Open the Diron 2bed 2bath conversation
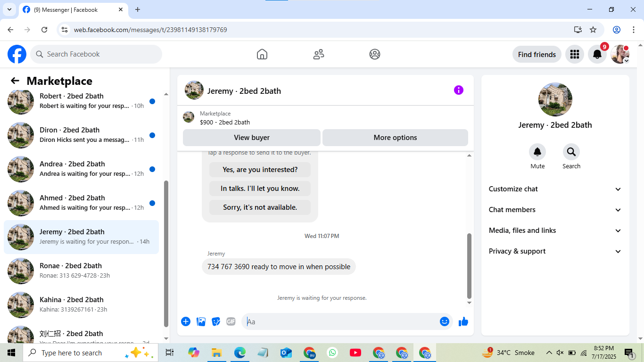The width and height of the screenshot is (644, 362). point(81,135)
